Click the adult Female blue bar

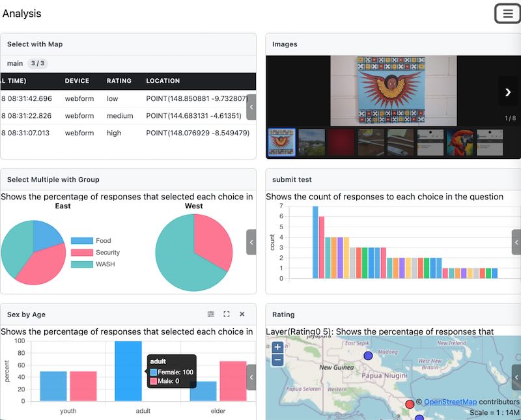coord(128,371)
